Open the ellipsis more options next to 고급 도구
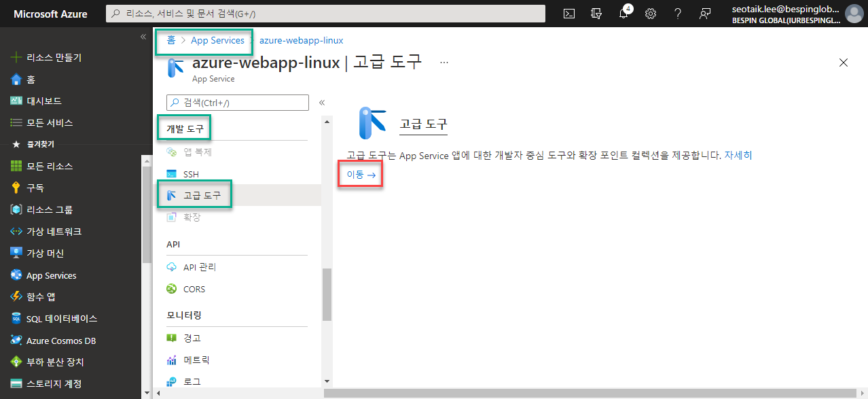 click(444, 62)
